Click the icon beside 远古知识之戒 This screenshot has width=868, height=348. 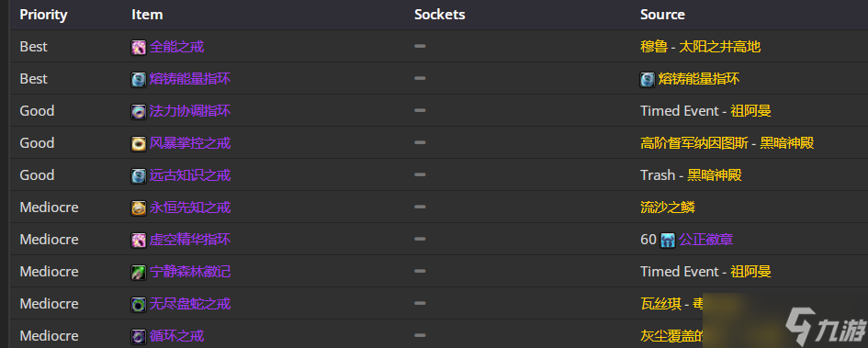pos(139,176)
